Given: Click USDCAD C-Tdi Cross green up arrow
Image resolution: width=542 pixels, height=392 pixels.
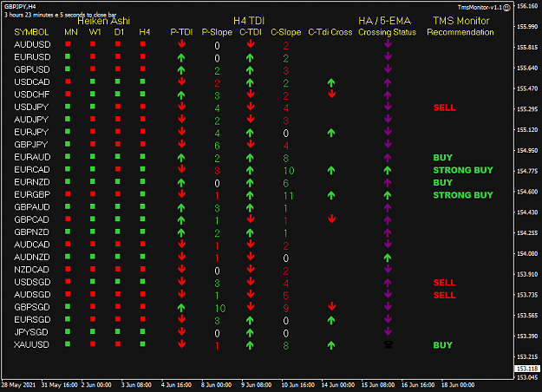Looking at the screenshot, I should click(x=331, y=82).
